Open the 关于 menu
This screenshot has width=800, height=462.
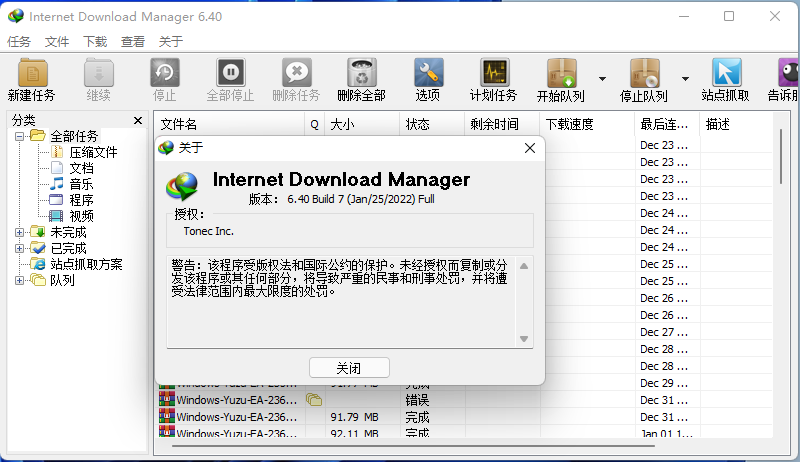click(170, 41)
